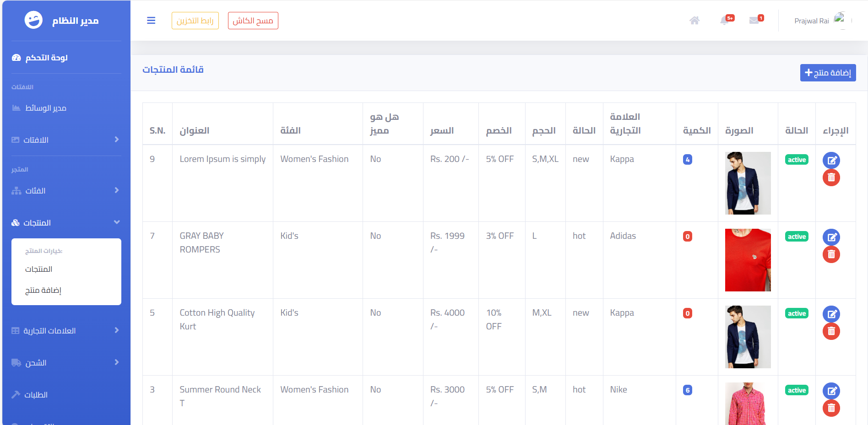Select المنتجات in the product options submenu

click(39, 269)
